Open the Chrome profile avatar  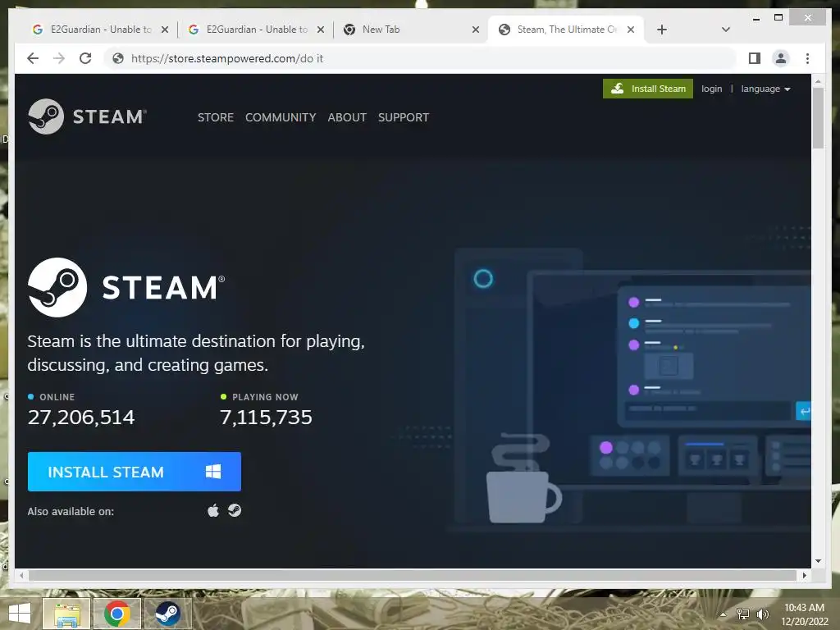781,58
